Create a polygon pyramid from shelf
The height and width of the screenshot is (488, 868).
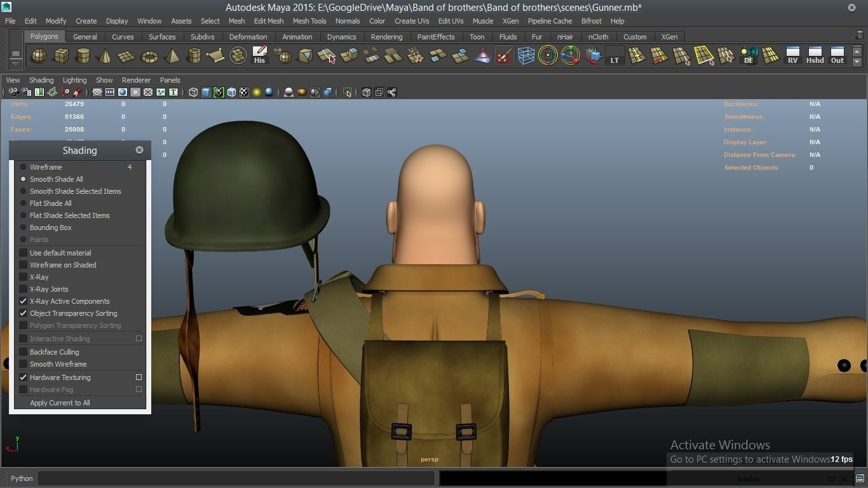(x=172, y=56)
